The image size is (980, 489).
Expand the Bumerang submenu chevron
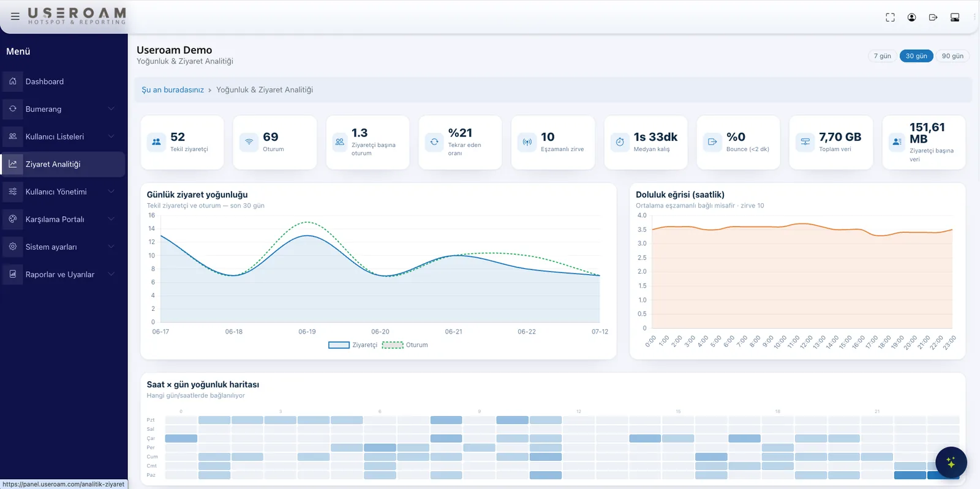111,109
